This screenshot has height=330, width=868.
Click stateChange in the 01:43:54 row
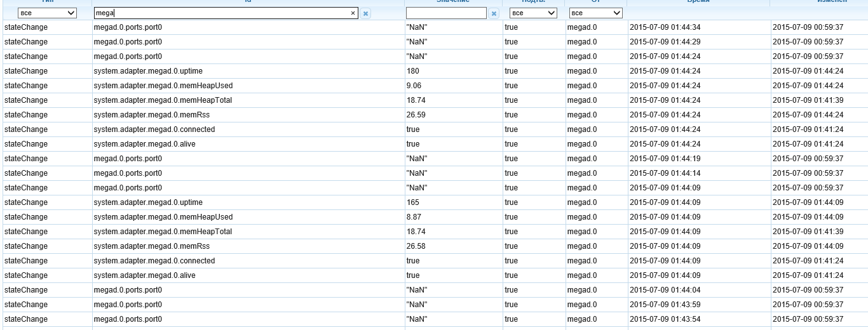point(26,319)
